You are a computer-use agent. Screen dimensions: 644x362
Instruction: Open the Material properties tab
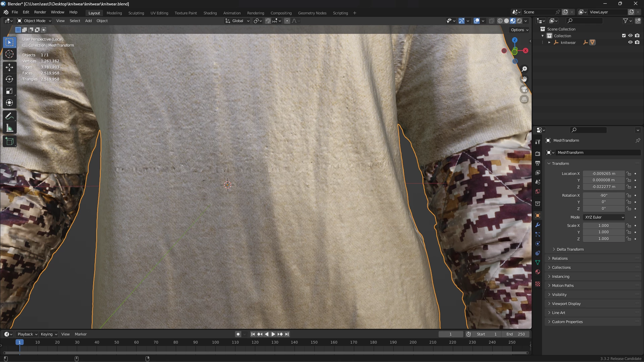click(x=538, y=272)
